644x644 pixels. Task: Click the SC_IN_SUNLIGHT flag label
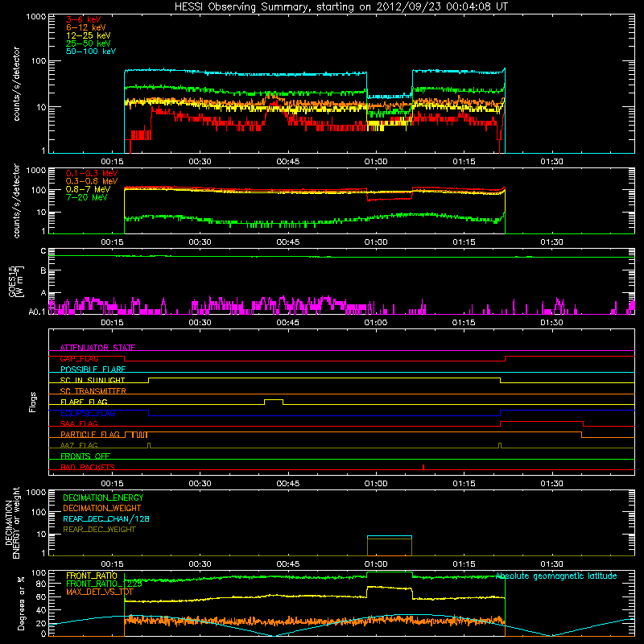click(93, 380)
